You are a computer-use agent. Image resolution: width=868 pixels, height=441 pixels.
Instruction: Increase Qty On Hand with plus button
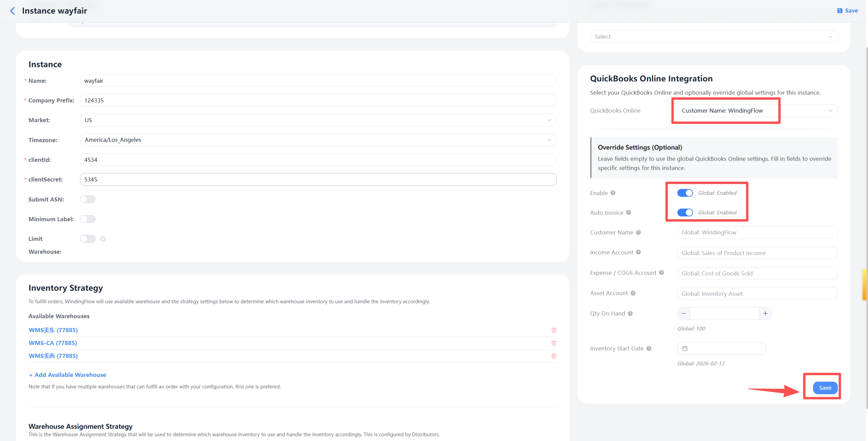click(x=765, y=313)
